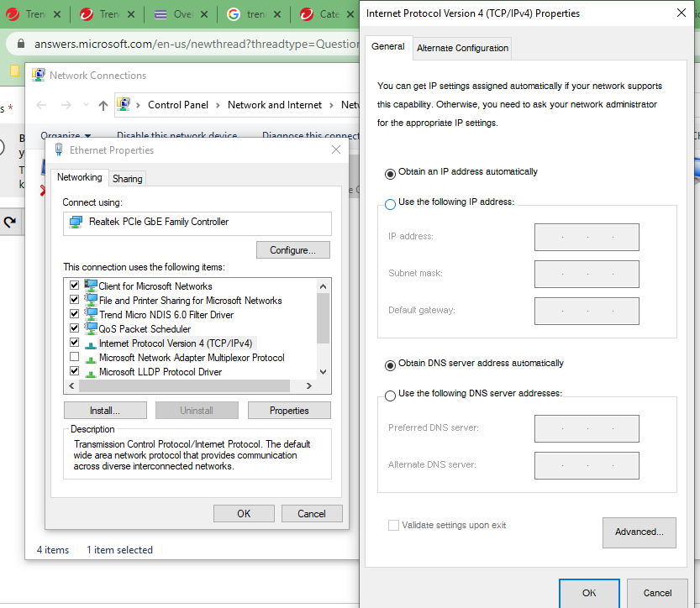This screenshot has height=608, width=700.
Task: Click the Trend Micro NDIS Filter Driver icon
Action: (x=91, y=314)
